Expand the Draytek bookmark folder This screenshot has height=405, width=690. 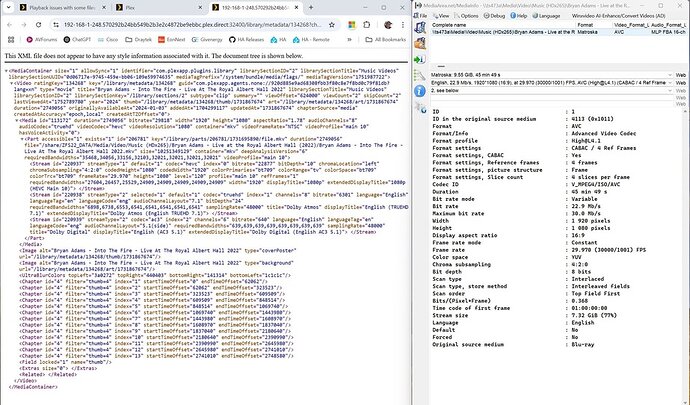[139, 40]
